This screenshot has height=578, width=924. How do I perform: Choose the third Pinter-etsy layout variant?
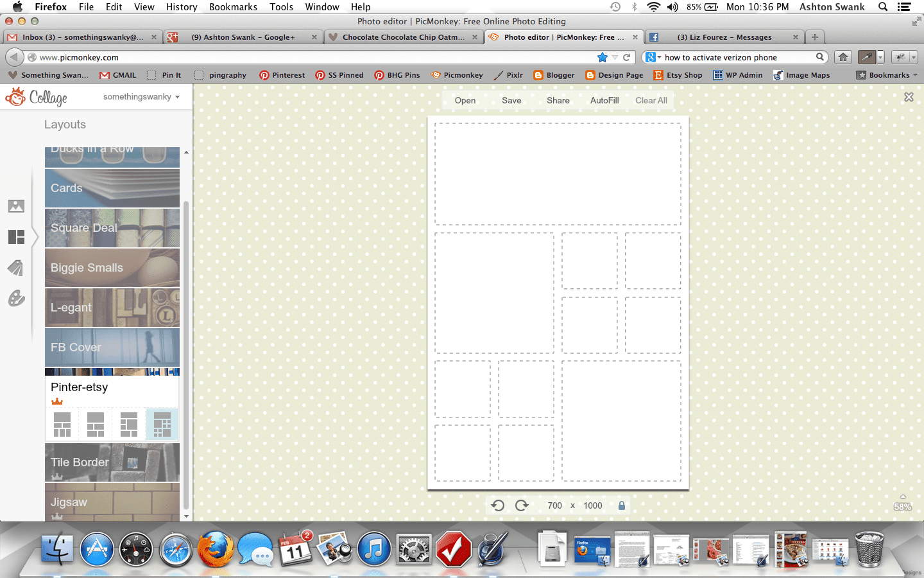129,425
